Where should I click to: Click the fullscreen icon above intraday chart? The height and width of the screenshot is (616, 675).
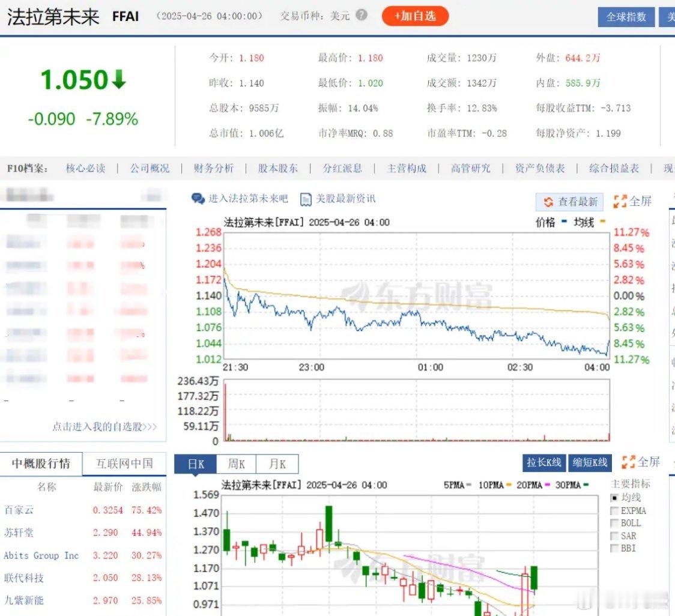pyautogui.click(x=620, y=201)
